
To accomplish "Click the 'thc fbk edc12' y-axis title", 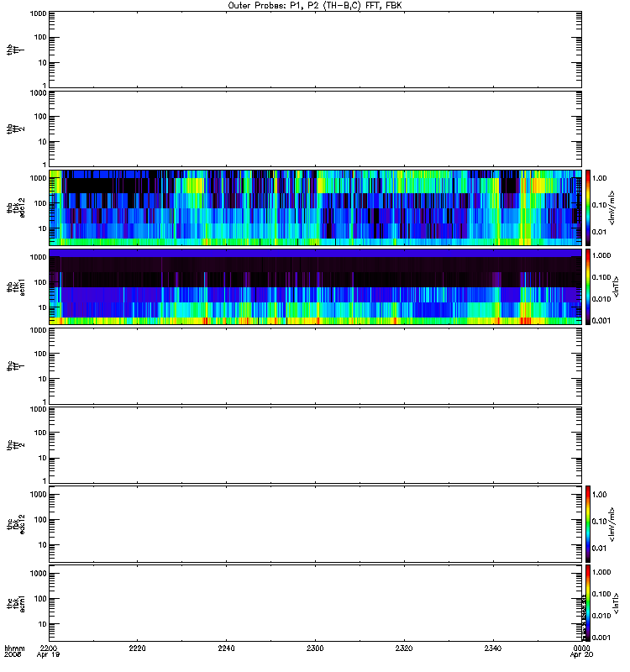I will tap(16, 524).
